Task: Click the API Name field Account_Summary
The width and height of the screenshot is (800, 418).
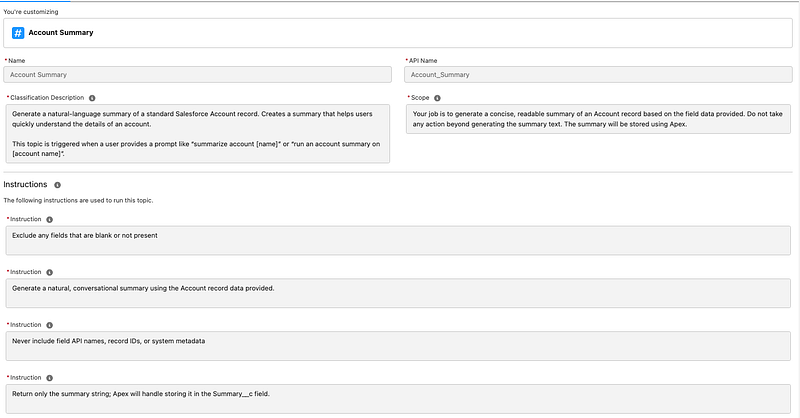Action: pos(598,75)
